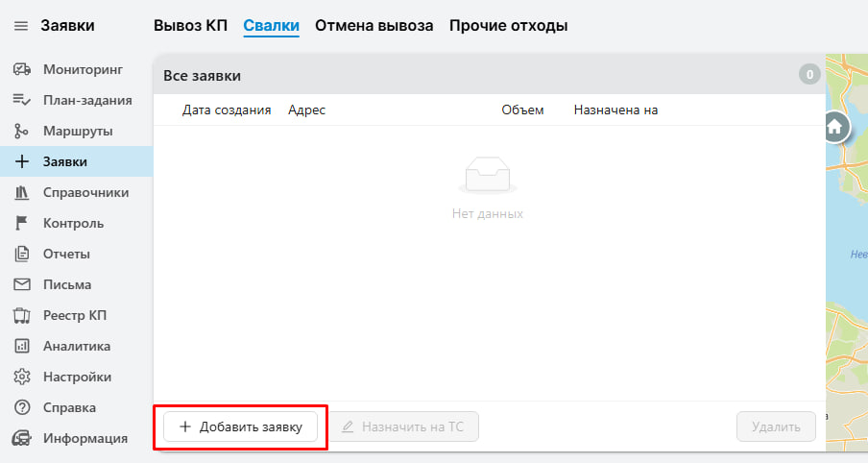
Task: Click the Удалить button
Action: (x=776, y=426)
